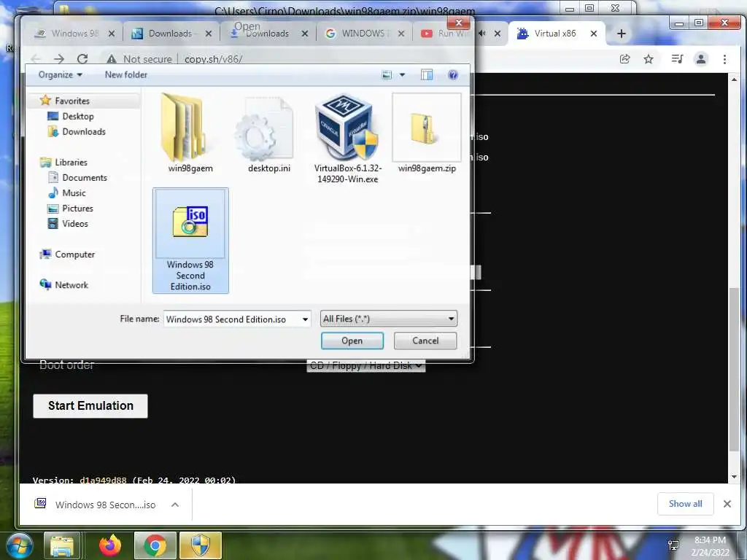747x560 pixels.
Task: Click the New folder button
Action: [125, 75]
